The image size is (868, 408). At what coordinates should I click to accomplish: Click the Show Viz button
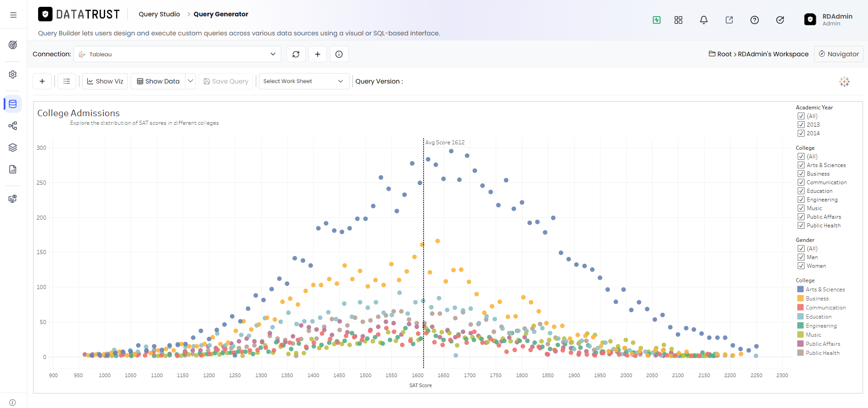[x=105, y=81]
